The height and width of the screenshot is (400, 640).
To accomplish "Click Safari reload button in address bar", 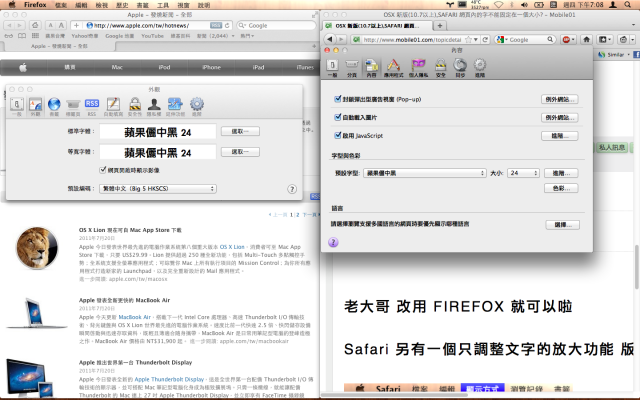I will click(227, 25).
